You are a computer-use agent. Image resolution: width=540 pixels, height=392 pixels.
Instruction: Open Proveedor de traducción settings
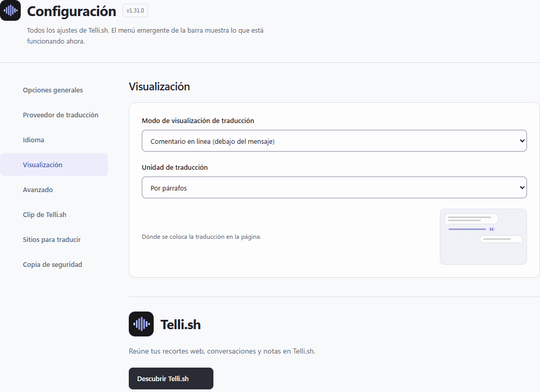coord(61,115)
